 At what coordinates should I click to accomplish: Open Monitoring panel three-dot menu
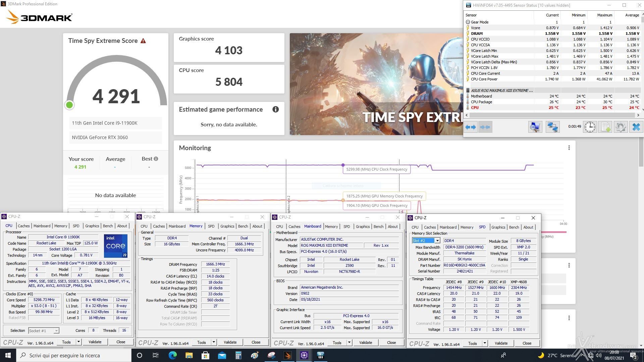[569, 148]
